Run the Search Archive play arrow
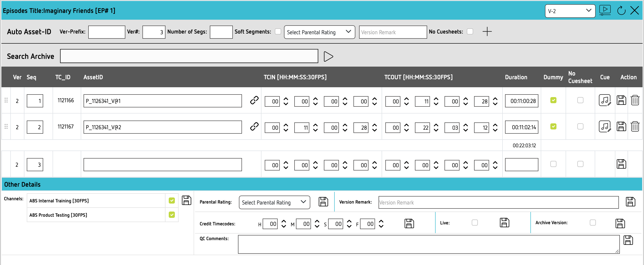This screenshot has height=265, width=644. [328, 57]
